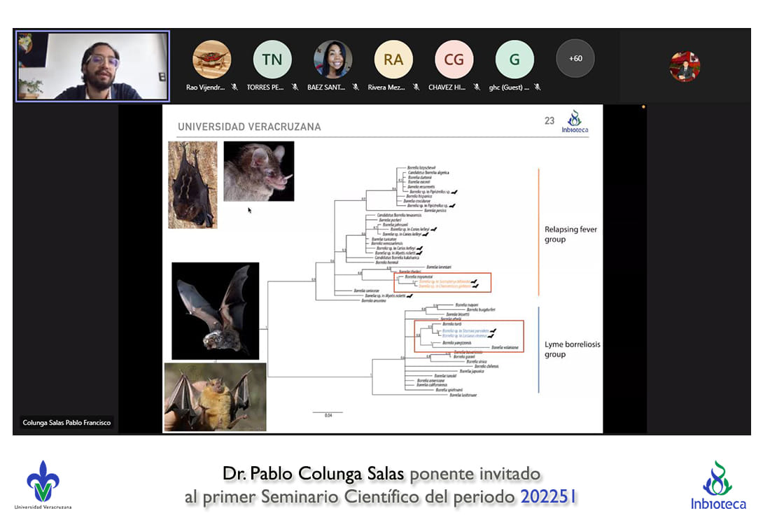Open the +60 additional participants list
Screen dimensions: 763x532
click(x=575, y=59)
